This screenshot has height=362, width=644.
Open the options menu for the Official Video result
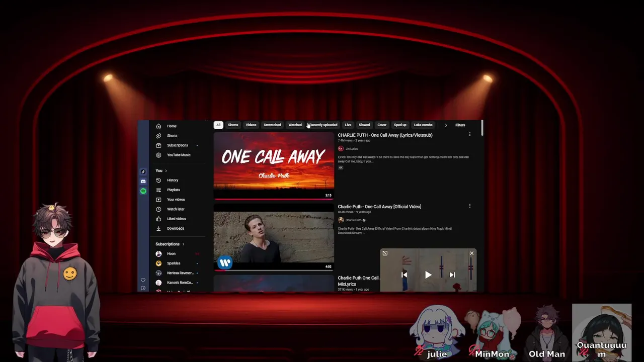[470, 206]
